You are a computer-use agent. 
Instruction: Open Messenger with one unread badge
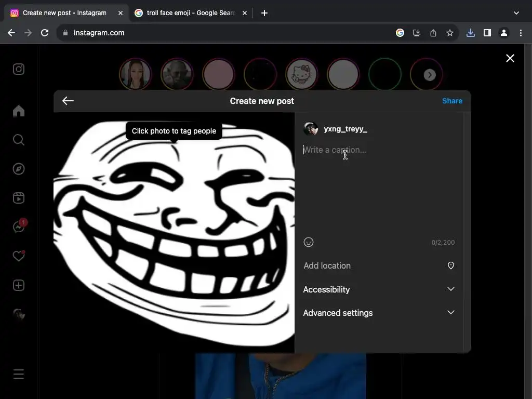click(19, 226)
